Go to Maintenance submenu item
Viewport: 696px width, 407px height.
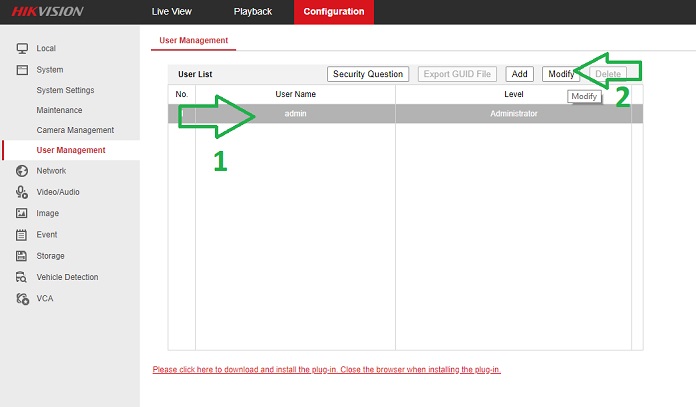point(59,110)
